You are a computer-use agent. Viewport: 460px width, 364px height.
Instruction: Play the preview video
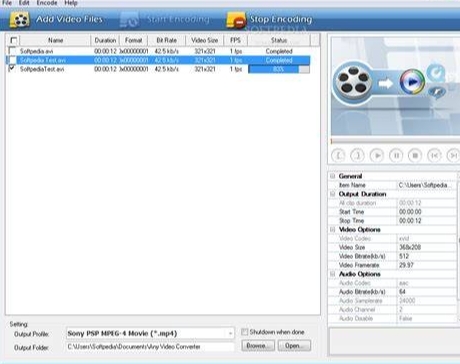click(x=377, y=155)
